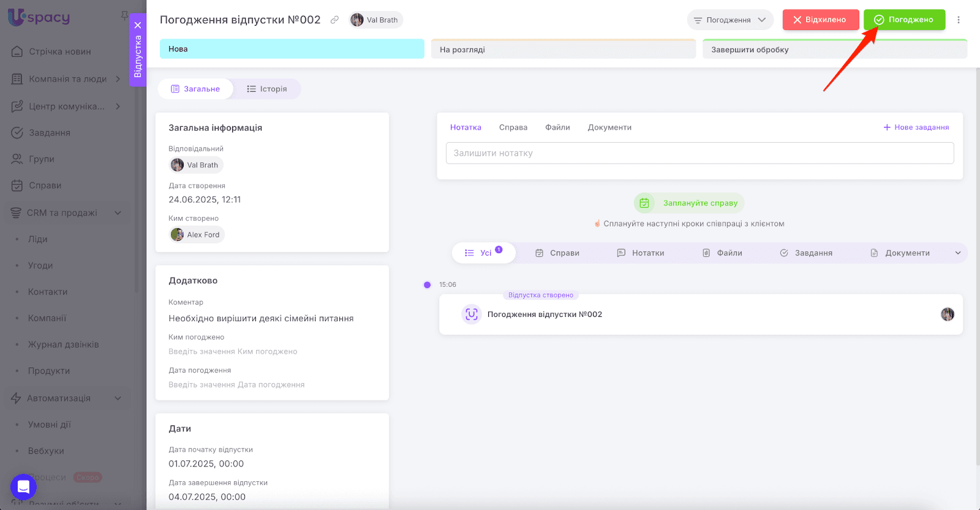The width and height of the screenshot is (980, 510).
Task: Click the user avatar on activity card
Action: point(948,314)
